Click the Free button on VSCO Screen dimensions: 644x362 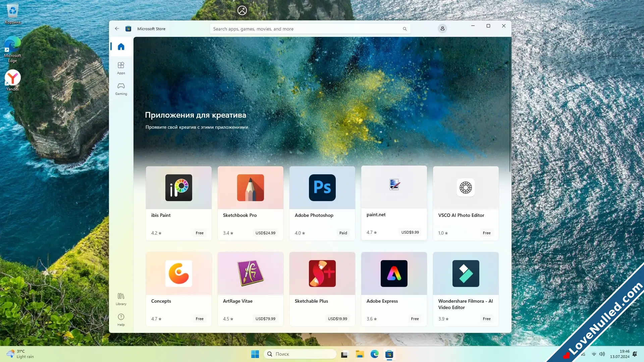487,233
